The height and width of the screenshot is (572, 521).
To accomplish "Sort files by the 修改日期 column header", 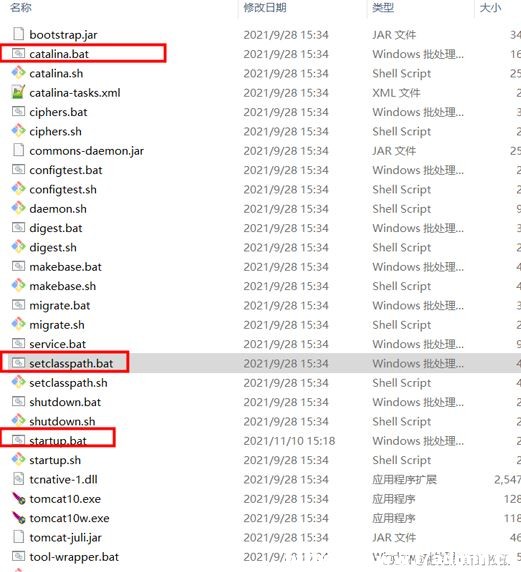I will (x=265, y=7).
